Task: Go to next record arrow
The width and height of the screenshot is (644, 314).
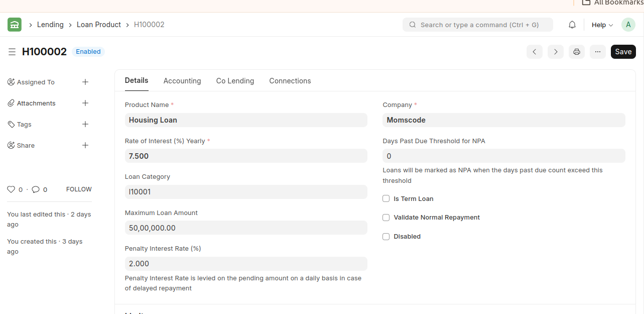Action: [556, 52]
